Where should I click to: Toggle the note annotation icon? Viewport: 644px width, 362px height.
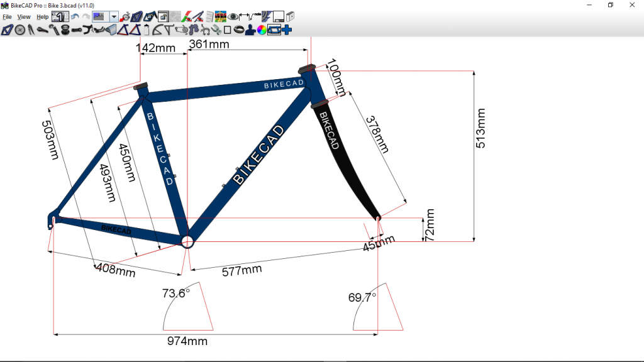(x=257, y=16)
